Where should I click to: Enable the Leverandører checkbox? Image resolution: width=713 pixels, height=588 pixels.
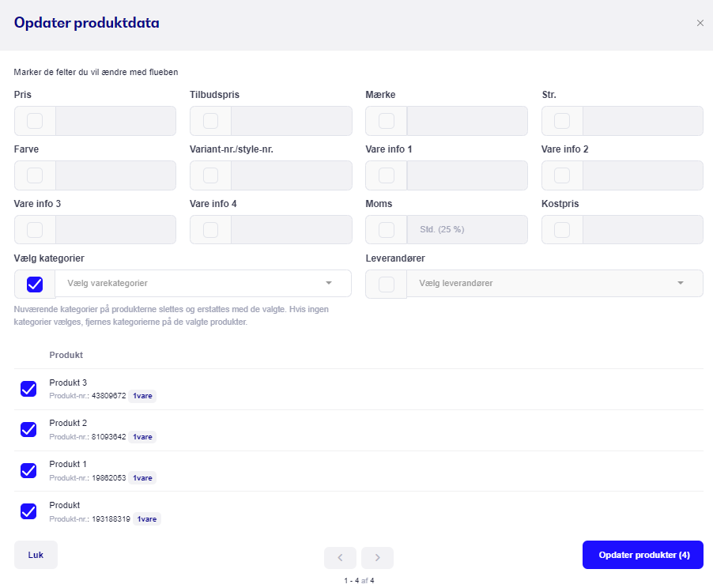[x=387, y=285]
